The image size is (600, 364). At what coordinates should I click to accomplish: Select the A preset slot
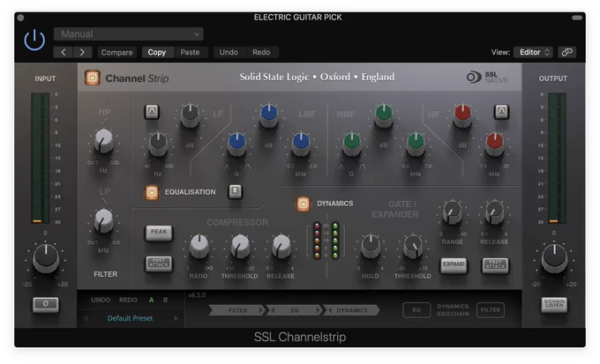click(x=152, y=301)
